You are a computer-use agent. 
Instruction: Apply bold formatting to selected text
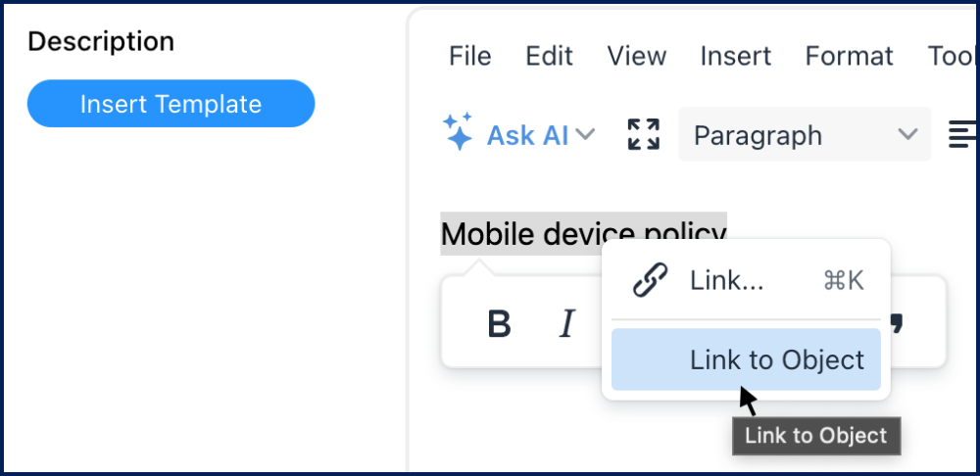click(x=500, y=324)
